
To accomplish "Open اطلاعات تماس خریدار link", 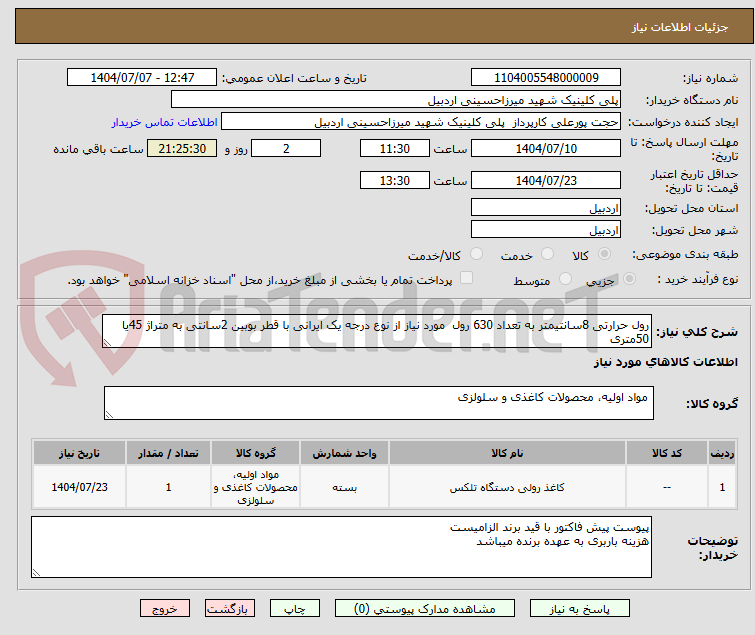I will (x=165, y=122).
